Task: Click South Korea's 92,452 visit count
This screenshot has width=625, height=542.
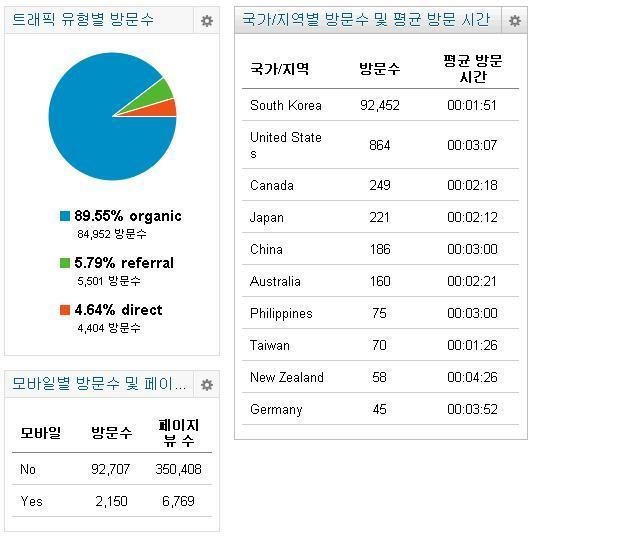Action: (379, 105)
